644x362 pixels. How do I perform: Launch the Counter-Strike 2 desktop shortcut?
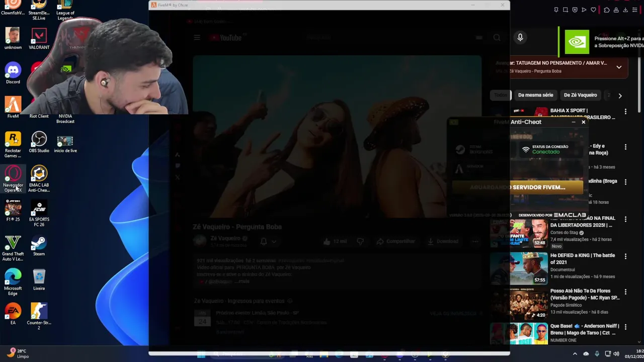[39, 316]
